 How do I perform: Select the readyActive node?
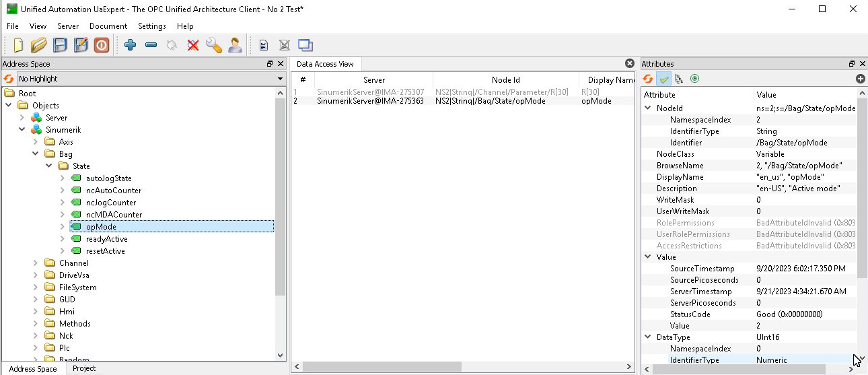(106, 239)
